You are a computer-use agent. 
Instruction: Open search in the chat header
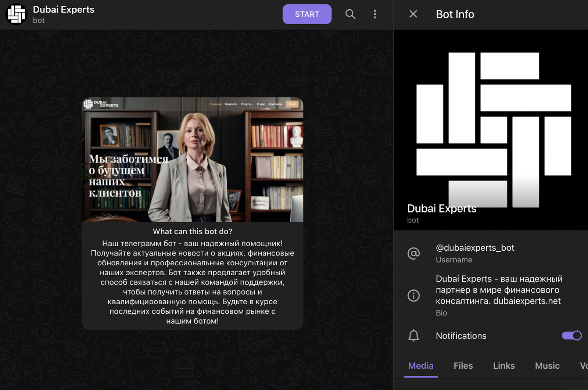(350, 14)
